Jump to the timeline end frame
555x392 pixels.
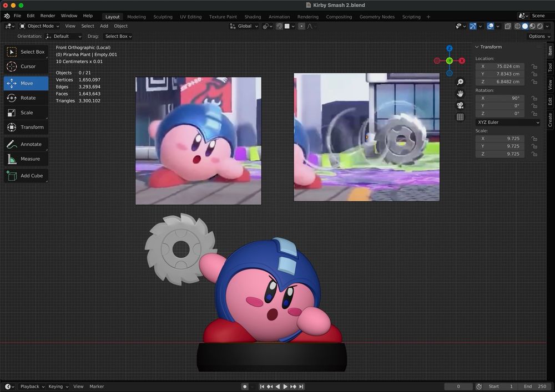coord(301,386)
